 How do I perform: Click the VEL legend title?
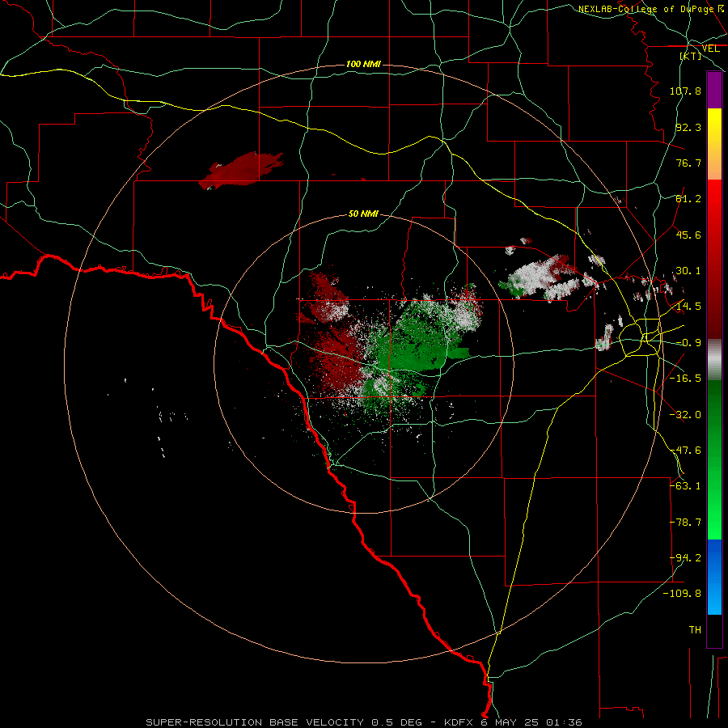coord(711,49)
